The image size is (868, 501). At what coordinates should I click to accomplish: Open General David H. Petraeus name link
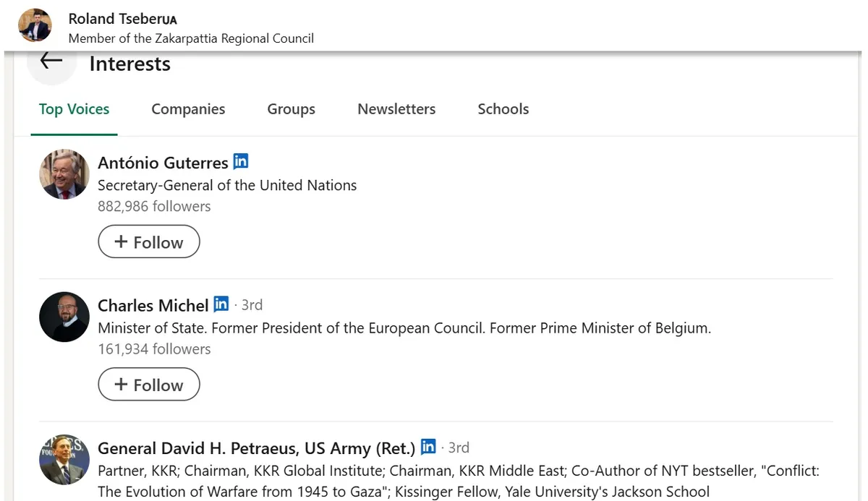coord(257,448)
